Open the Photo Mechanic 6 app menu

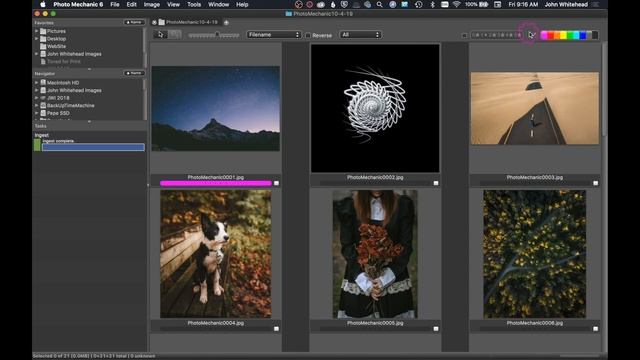pyautogui.click(x=78, y=4)
